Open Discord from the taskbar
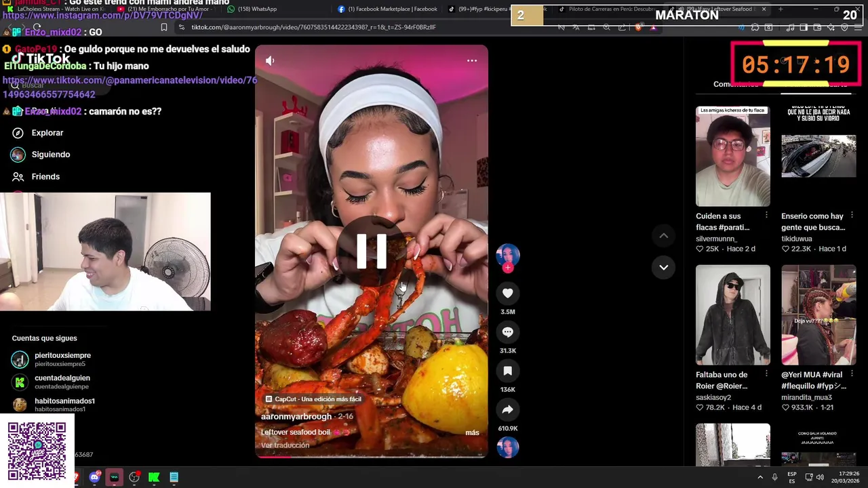 coord(94,477)
